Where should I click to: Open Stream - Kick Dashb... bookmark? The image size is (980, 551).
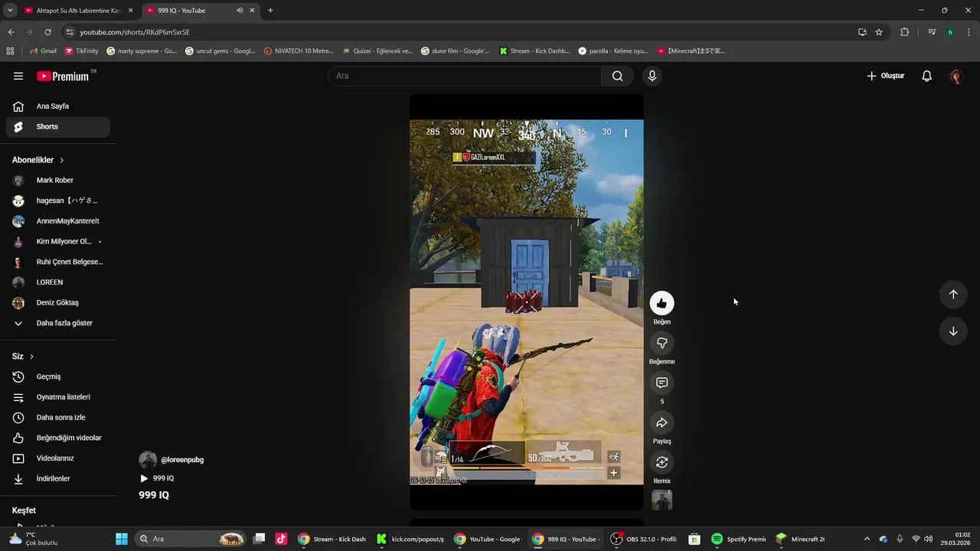pos(534,51)
